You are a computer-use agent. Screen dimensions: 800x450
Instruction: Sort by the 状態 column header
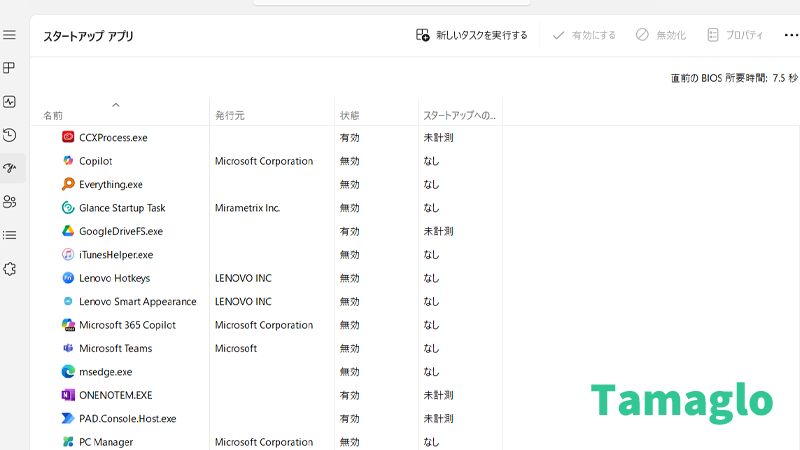point(349,116)
